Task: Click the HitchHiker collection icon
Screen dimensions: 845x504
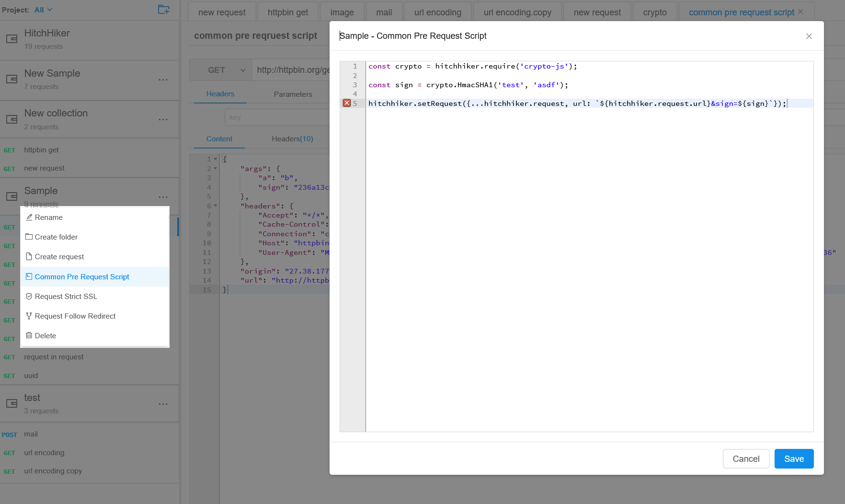Action: click(12, 39)
